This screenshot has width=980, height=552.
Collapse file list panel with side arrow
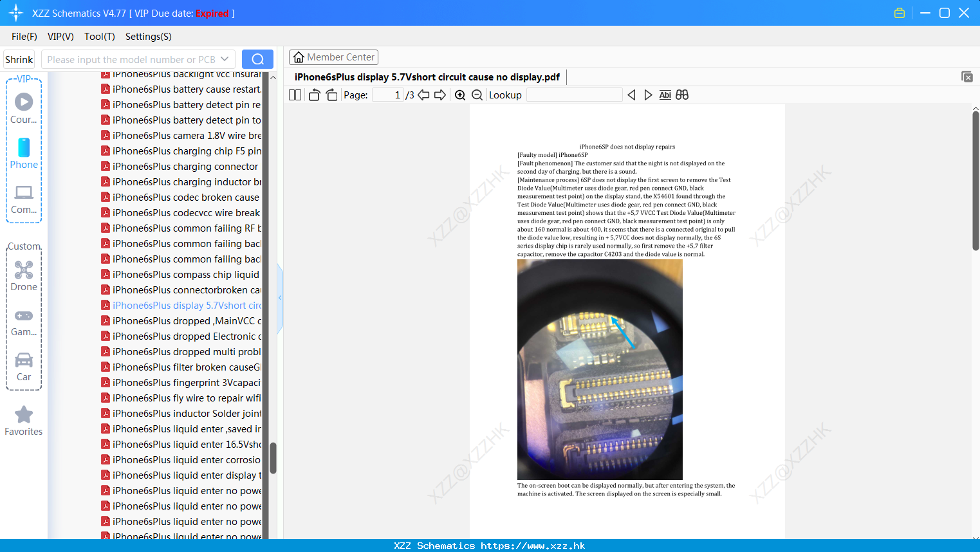[280, 297]
